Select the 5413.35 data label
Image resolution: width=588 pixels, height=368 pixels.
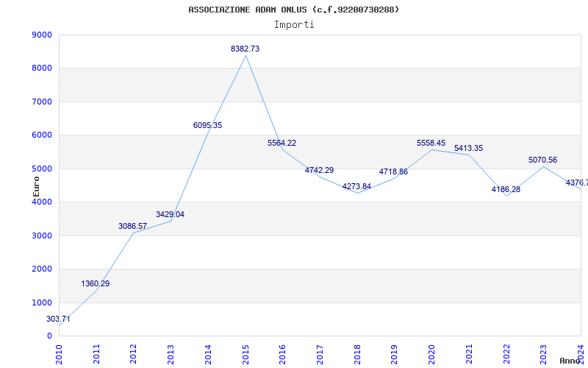tap(468, 149)
